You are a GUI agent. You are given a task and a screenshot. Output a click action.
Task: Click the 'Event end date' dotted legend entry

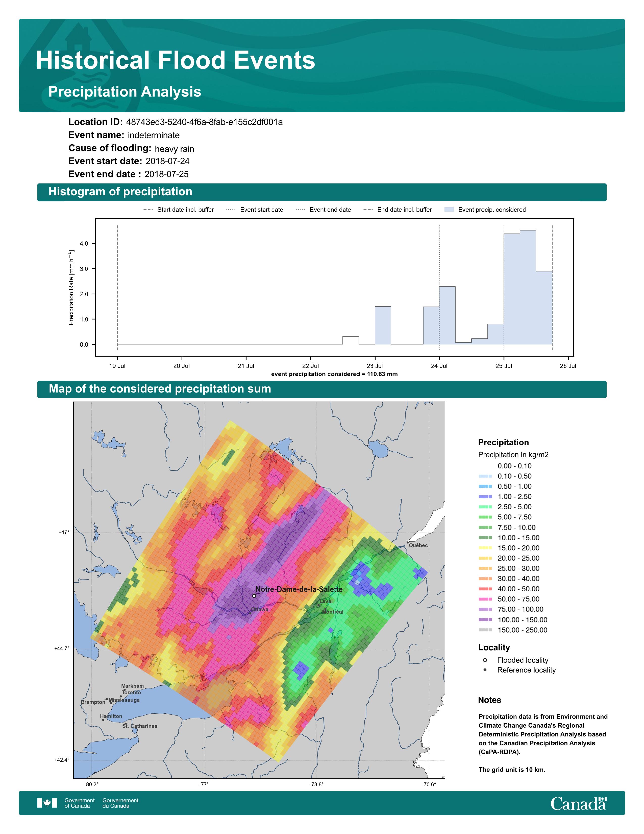coord(324,210)
